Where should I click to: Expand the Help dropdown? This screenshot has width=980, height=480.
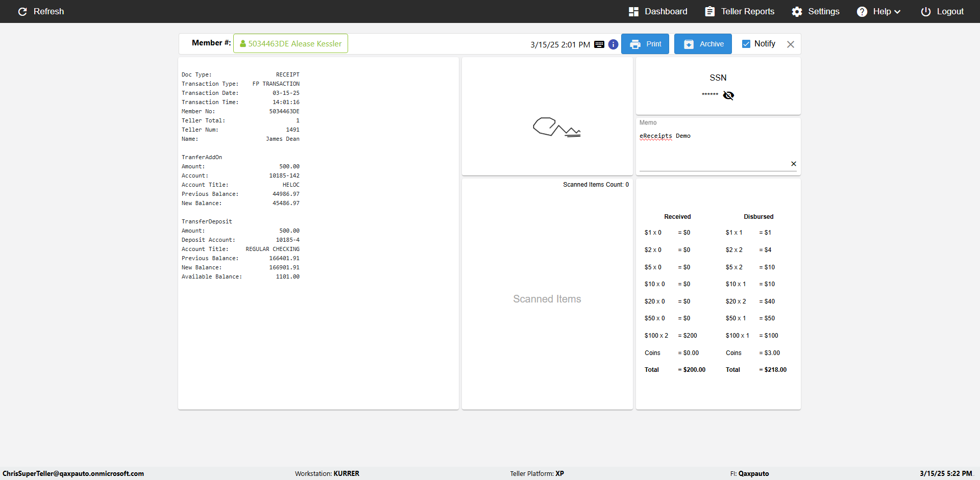(879, 11)
